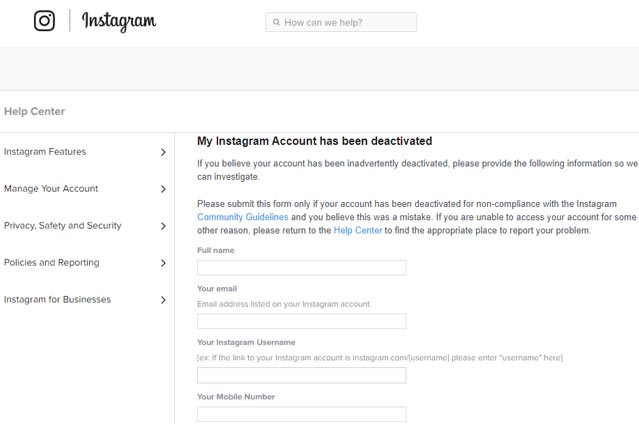Click the Instagram wordmark logo
This screenshot has height=424, width=639.
pos(119,21)
